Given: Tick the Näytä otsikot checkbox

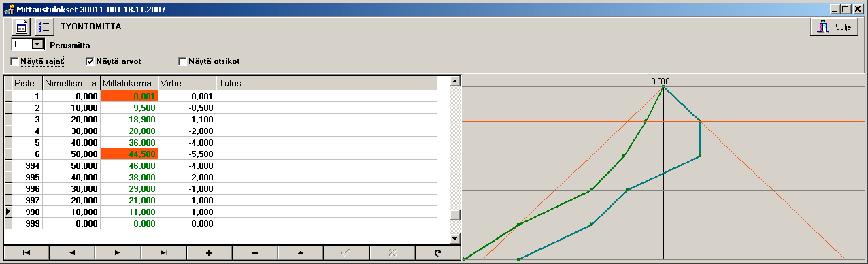Looking at the screenshot, I should coord(182,61).
